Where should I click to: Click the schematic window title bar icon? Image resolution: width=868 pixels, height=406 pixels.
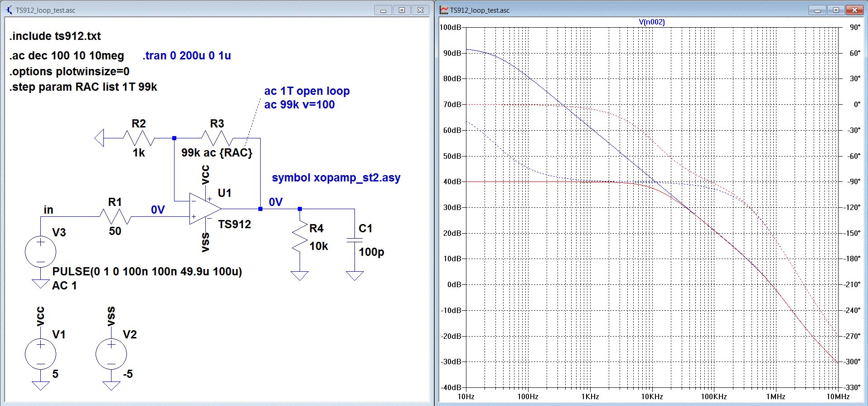(x=9, y=10)
